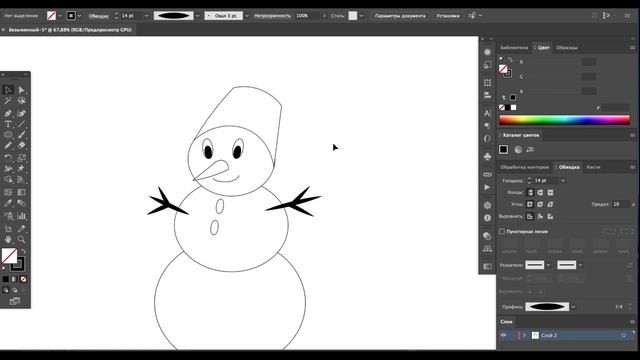Set butt cap for Концы
Image resolution: width=640 pixels, height=360 pixels.
[530, 192]
